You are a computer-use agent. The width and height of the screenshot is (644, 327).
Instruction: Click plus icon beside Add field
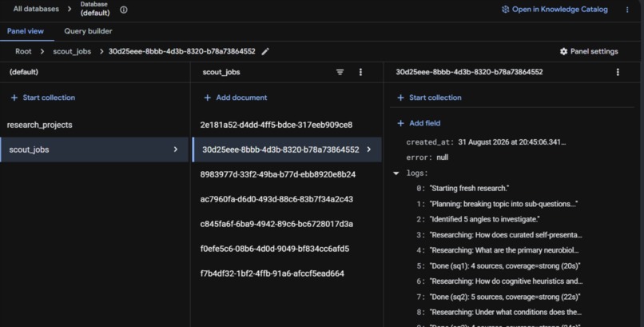pos(400,123)
